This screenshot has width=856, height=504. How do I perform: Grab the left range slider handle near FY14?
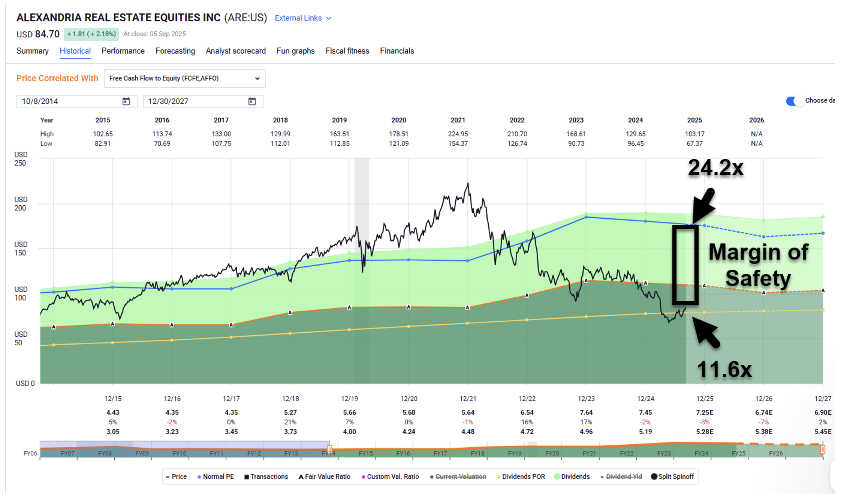pyautogui.click(x=330, y=450)
